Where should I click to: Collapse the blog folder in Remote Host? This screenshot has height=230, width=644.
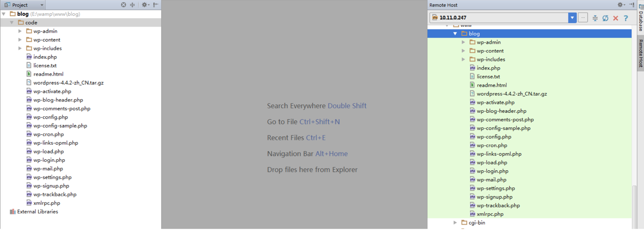pyautogui.click(x=455, y=34)
